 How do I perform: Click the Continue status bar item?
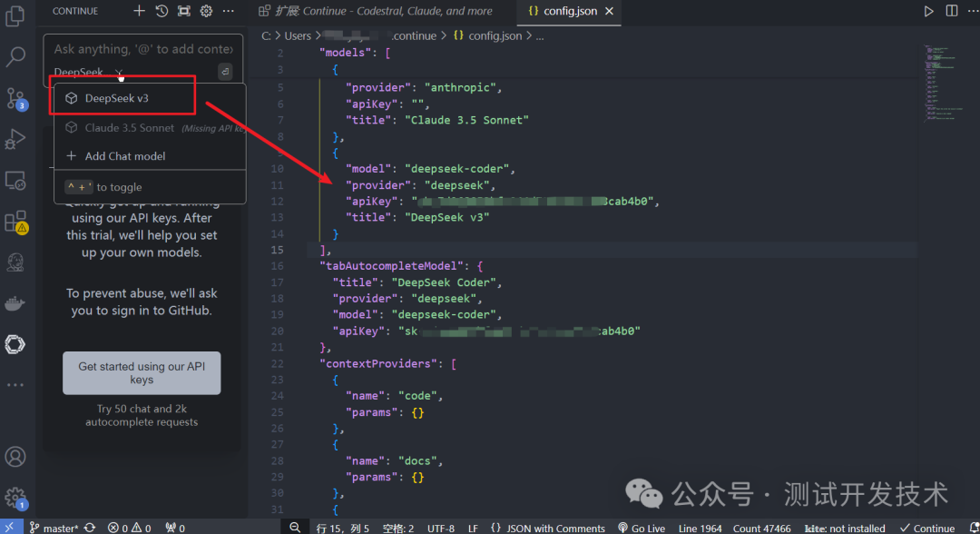point(927,528)
